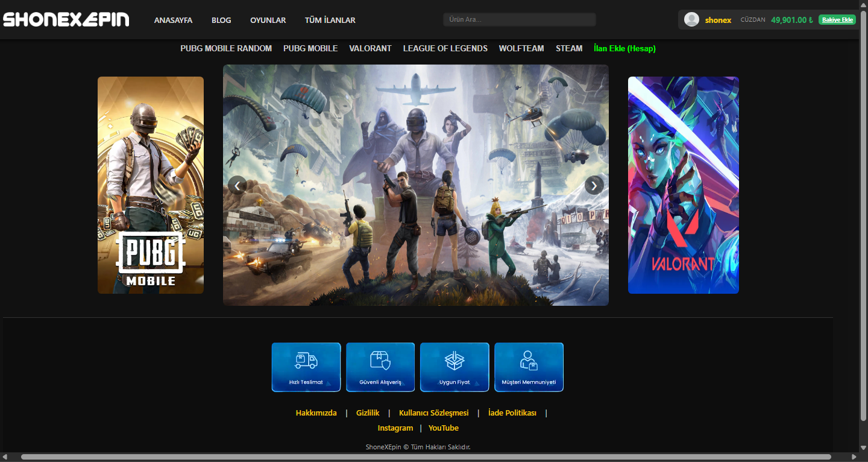Click the Ürün Ara search field

(520, 20)
